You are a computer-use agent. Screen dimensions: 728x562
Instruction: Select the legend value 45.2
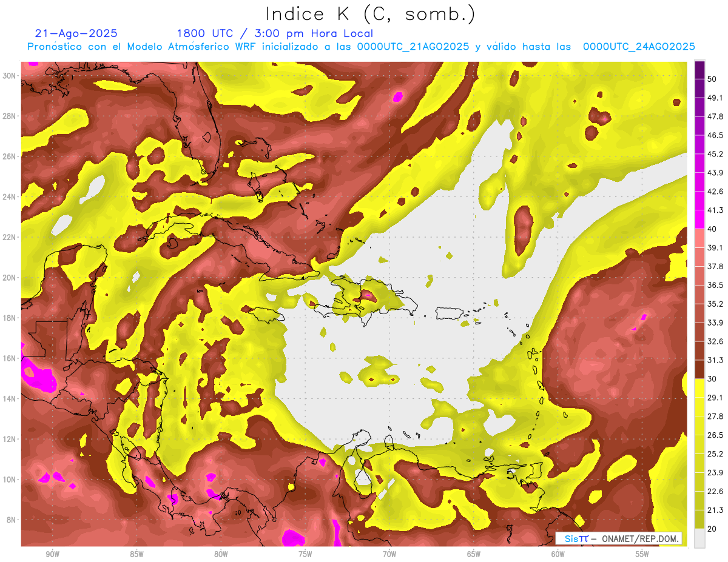[x=715, y=154]
